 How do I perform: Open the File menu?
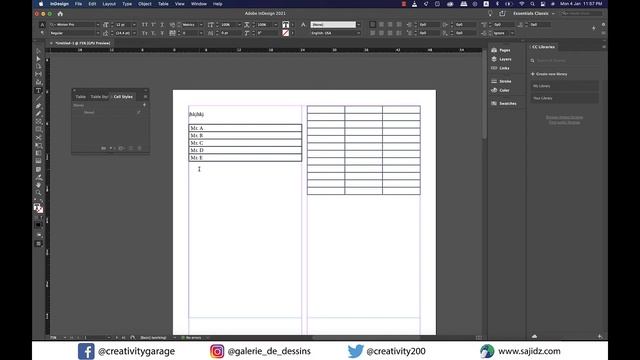click(x=78, y=4)
